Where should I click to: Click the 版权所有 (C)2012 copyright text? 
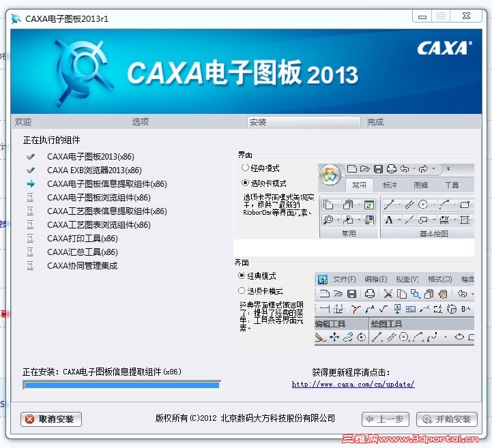pyautogui.click(x=245, y=418)
